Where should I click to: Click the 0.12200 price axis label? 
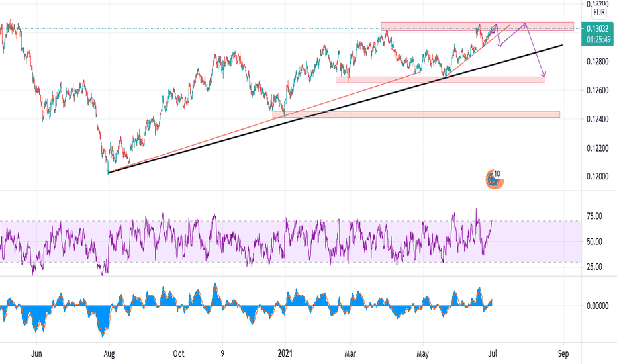[597, 148]
